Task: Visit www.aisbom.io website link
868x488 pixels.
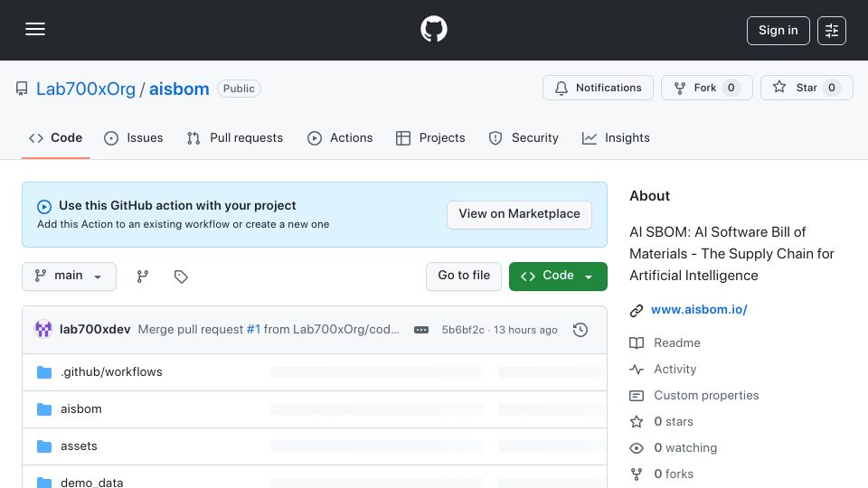Action: [699, 309]
